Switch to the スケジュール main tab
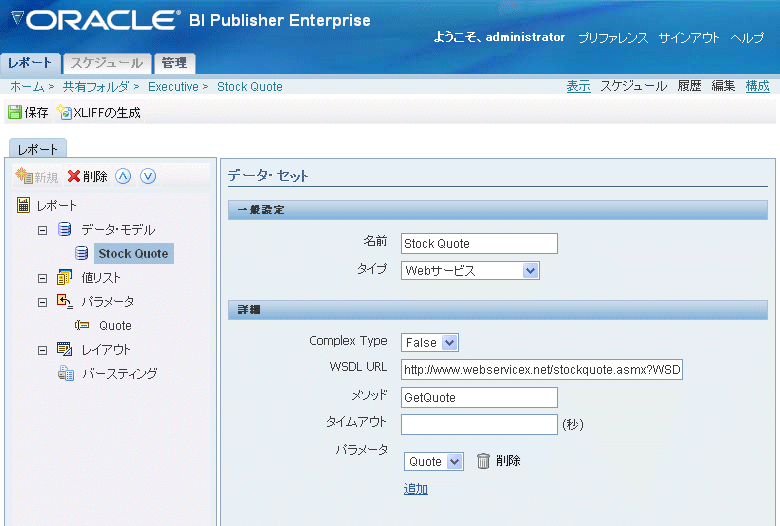This screenshot has width=780, height=526. tap(107, 63)
